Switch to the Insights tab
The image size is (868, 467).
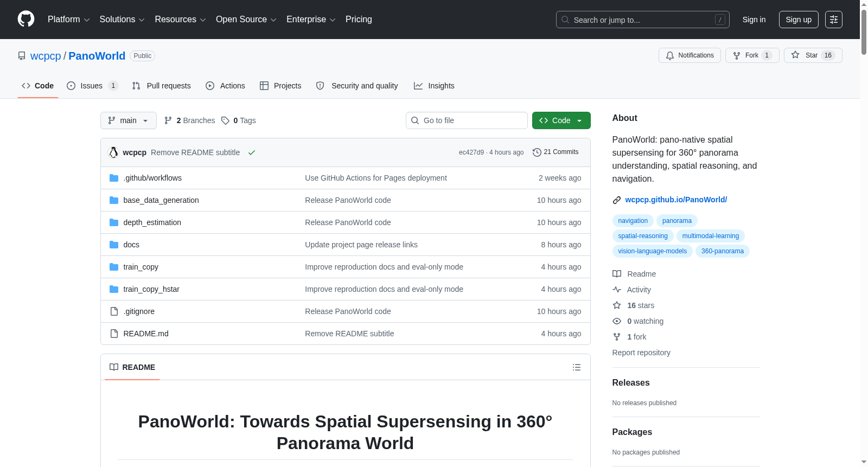434,86
